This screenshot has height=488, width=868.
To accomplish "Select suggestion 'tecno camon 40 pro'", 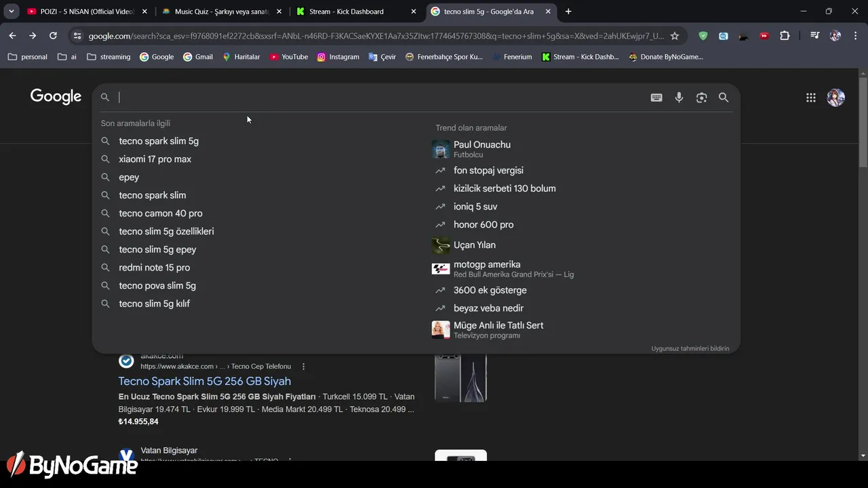I will pos(161,213).
